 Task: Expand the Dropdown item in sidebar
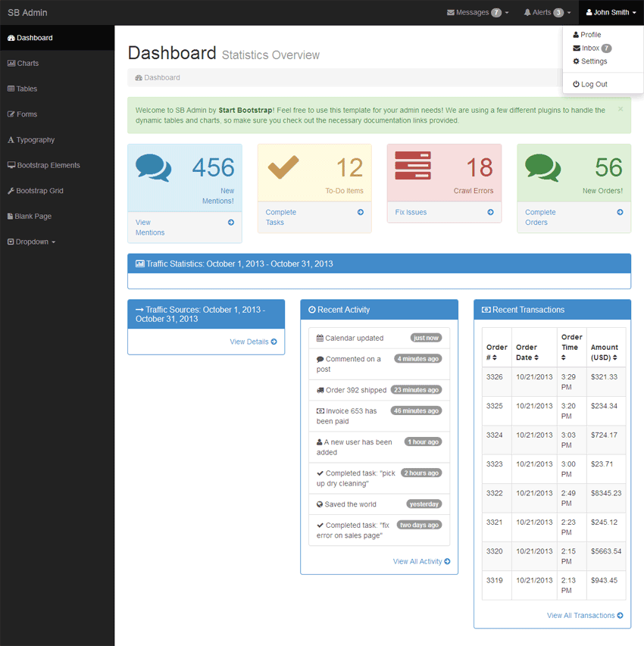31,242
